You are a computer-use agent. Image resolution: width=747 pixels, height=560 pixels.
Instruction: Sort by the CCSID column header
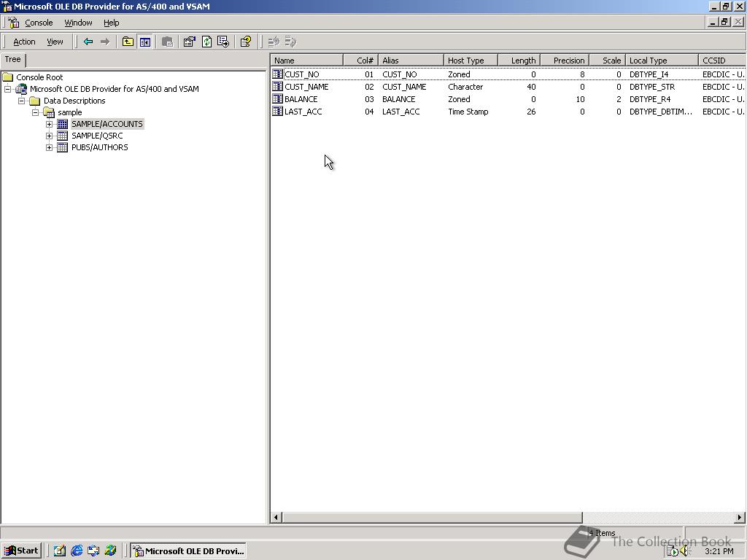(721, 61)
